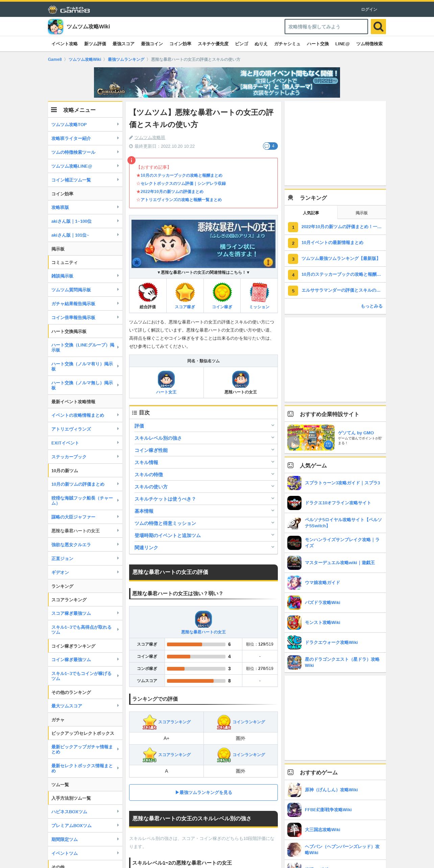Click the スコア稼ぎ rating bar
434x868 pixels.
coord(196,644)
